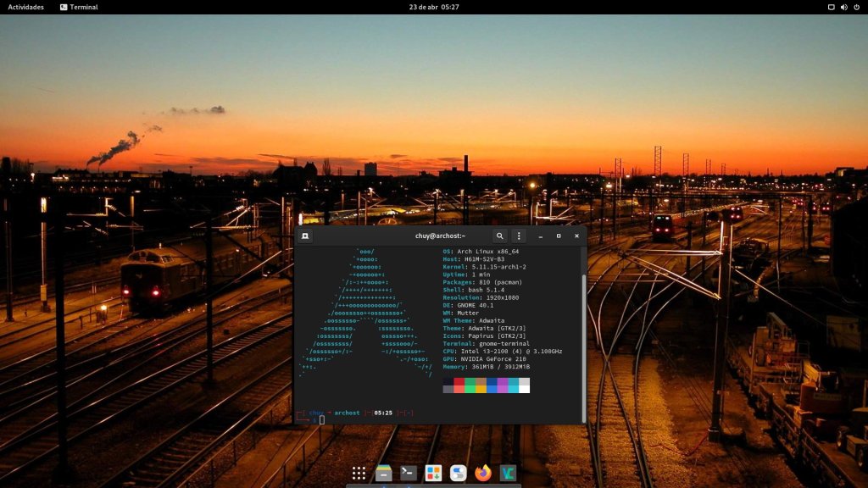This screenshot has height=488, width=868.
Task: Launch the Files manager from the dock
Action: 383,473
